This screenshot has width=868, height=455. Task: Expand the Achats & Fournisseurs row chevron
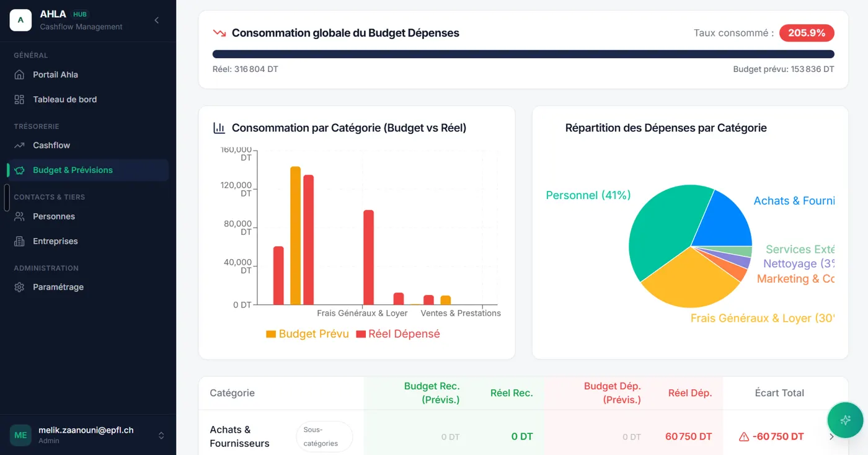(x=832, y=436)
